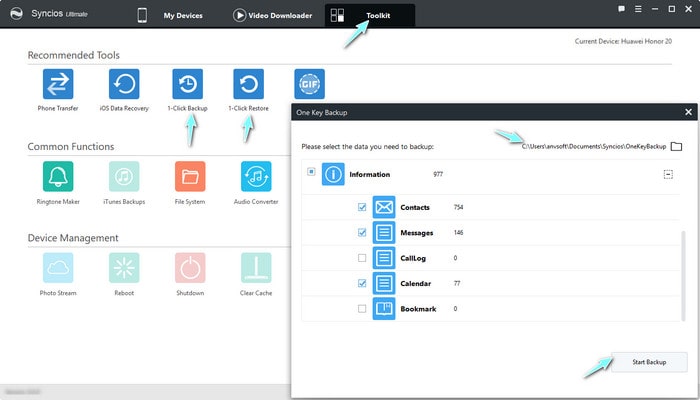Switch to My Devices tab
Image resolution: width=700 pixels, height=400 pixels.
(x=171, y=15)
